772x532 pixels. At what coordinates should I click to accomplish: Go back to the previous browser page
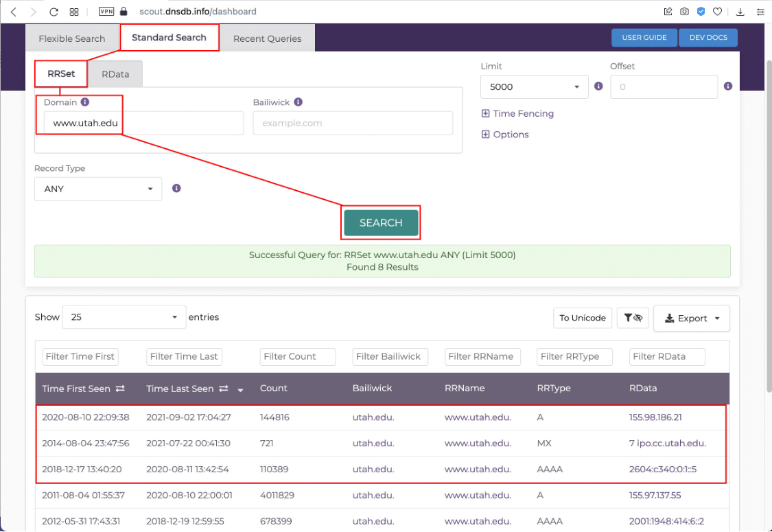(14, 12)
